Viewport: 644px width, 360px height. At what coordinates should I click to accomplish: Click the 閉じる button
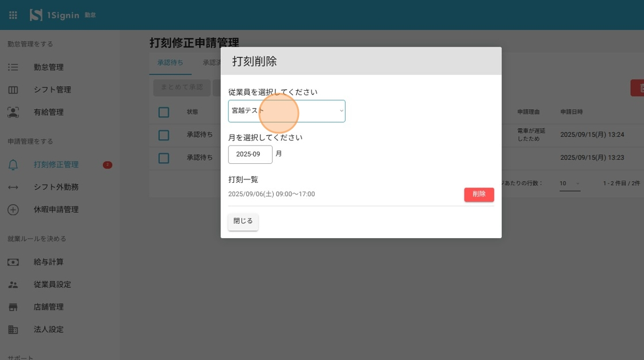click(x=243, y=221)
